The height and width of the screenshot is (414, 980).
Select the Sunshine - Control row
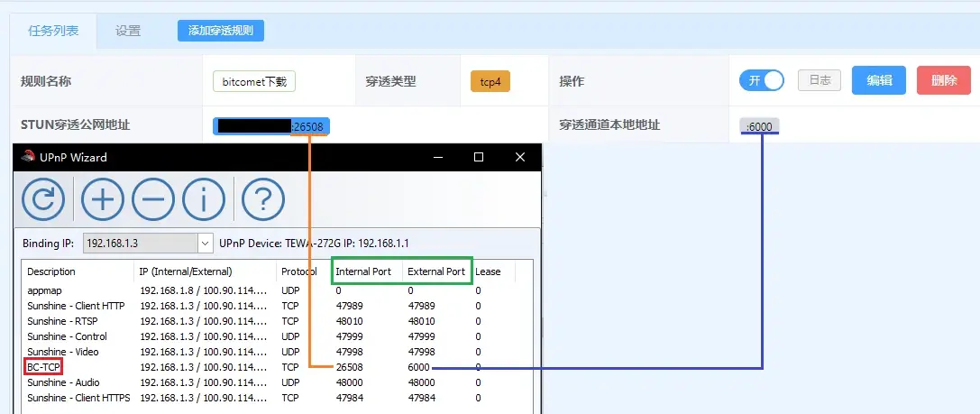(278, 336)
